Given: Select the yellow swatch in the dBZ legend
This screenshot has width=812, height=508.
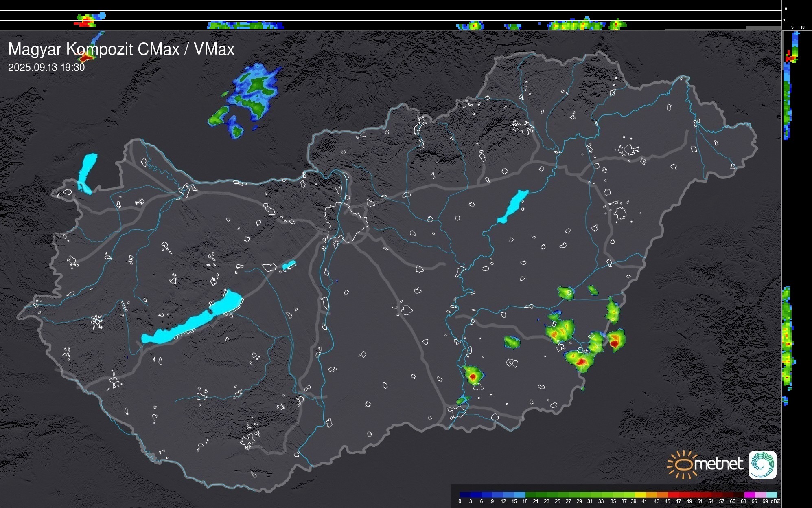Looking at the screenshot, I should click(640, 495).
